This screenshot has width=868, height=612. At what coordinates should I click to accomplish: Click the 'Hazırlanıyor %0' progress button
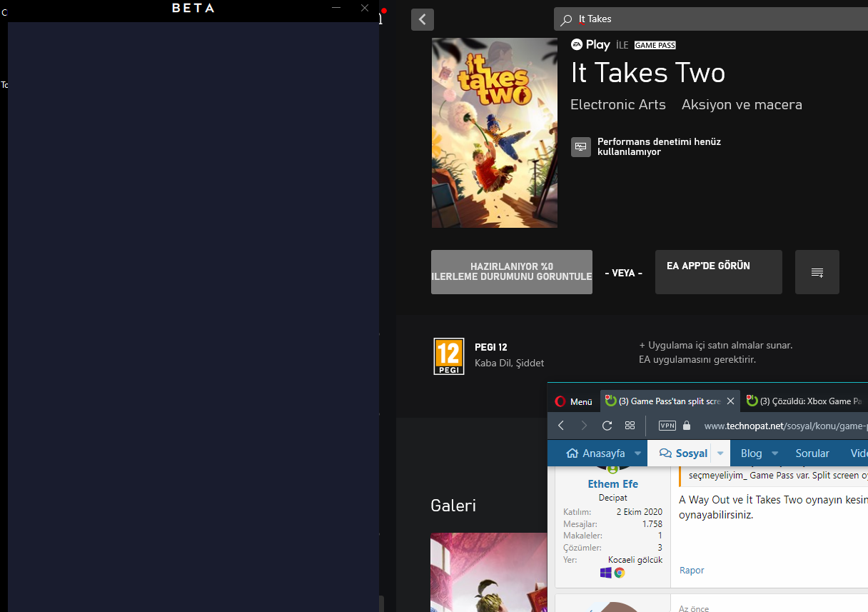click(512, 272)
